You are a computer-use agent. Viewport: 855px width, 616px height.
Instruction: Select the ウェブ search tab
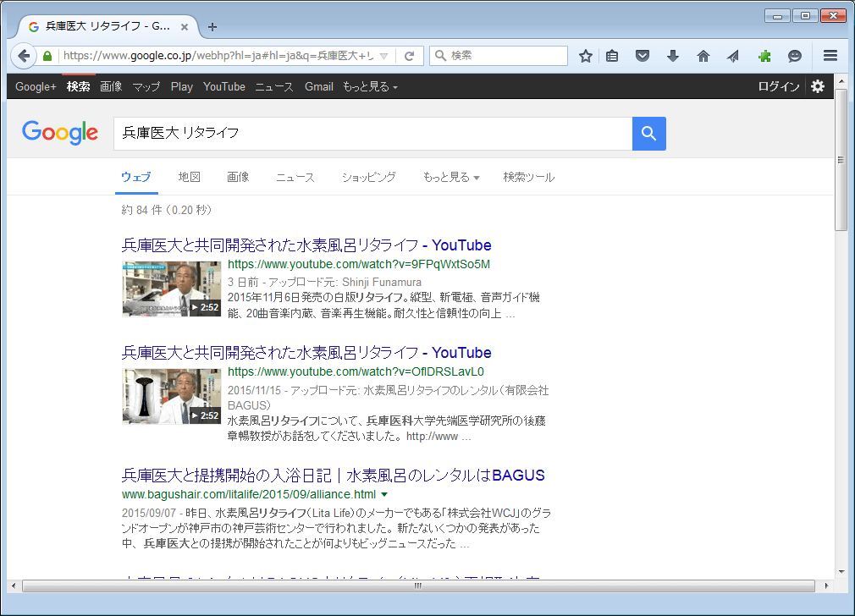pos(135,177)
